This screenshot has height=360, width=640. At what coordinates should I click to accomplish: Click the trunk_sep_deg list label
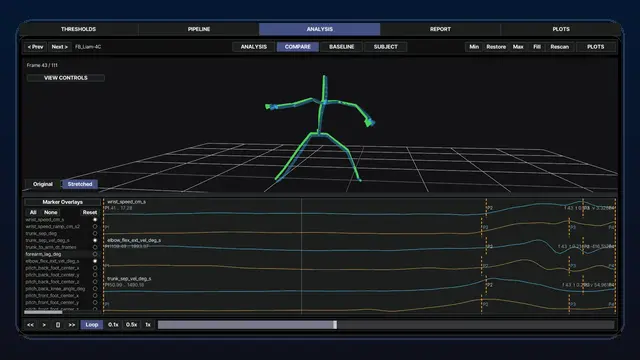click(x=41, y=233)
